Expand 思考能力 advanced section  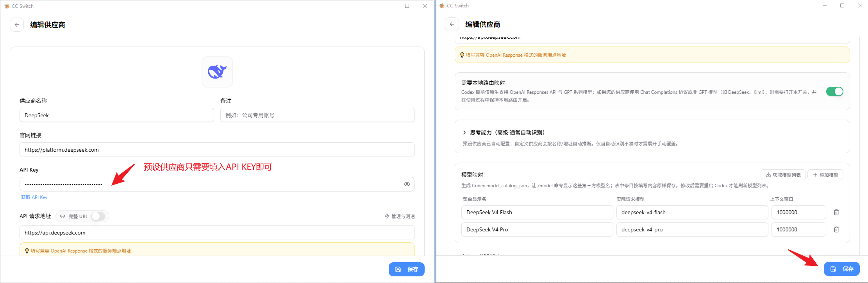pyautogui.click(x=504, y=133)
